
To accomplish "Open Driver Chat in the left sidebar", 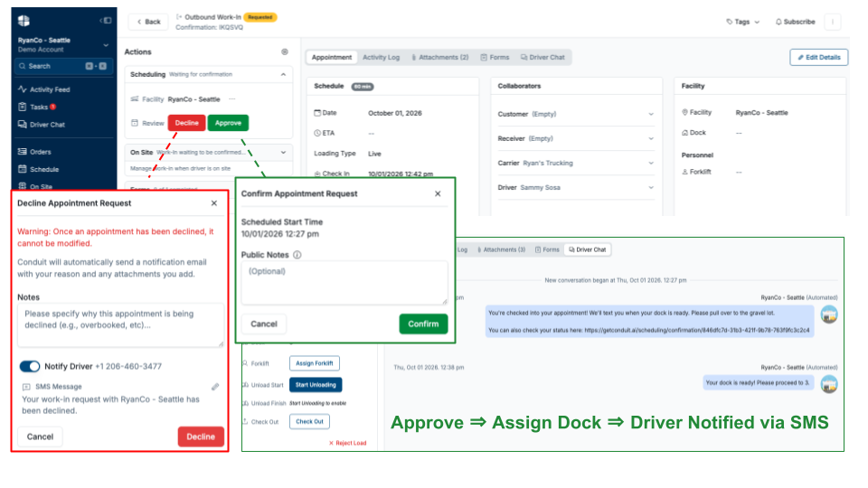I will click(42, 125).
